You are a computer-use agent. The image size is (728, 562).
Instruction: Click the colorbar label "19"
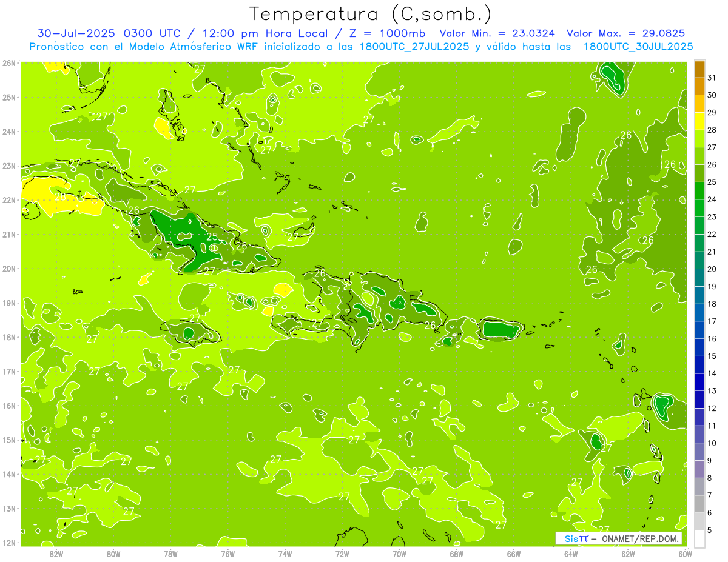click(712, 287)
